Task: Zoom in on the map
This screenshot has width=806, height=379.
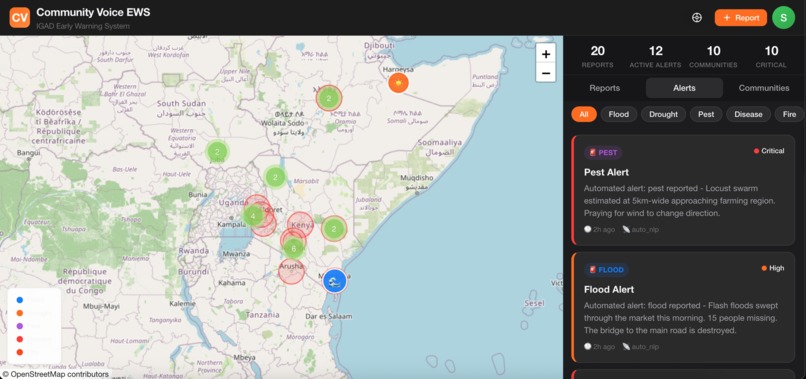Action: click(545, 53)
